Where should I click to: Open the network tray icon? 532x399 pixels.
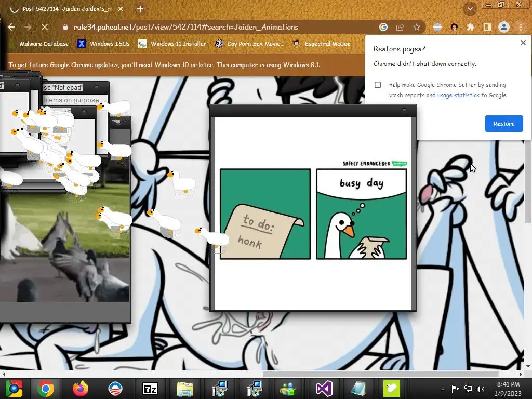pos(468,389)
